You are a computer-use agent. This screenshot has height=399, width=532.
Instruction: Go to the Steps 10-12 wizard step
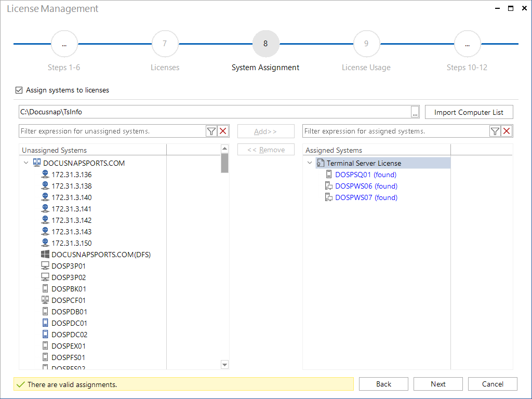tap(467, 44)
